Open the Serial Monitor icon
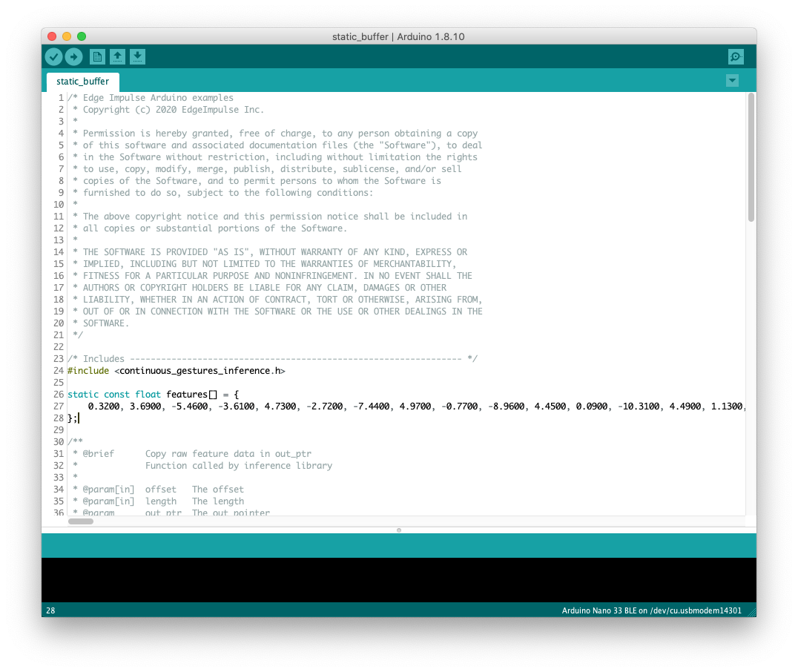Screen dimensions: 798x672 [x=736, y=56]
